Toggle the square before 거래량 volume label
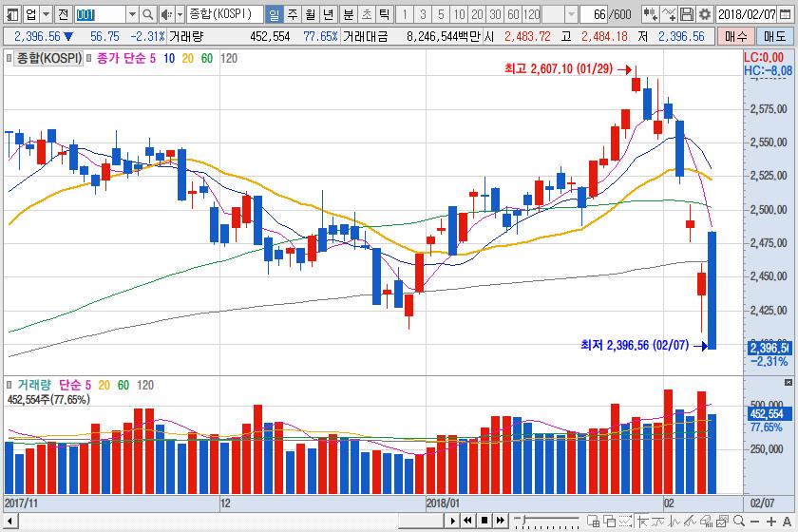Viewport: 798px width, 532px height. click(9, 385)
